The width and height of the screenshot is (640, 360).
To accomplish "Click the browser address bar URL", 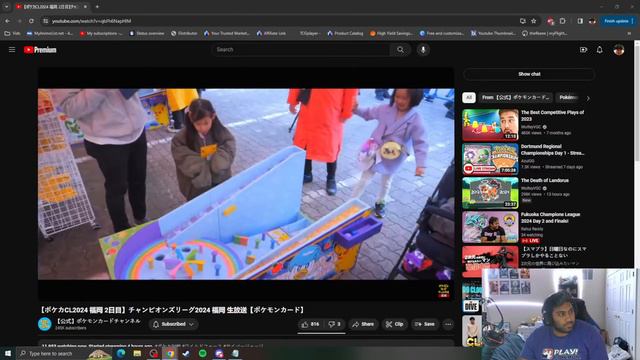I will (x=91, y=21).
